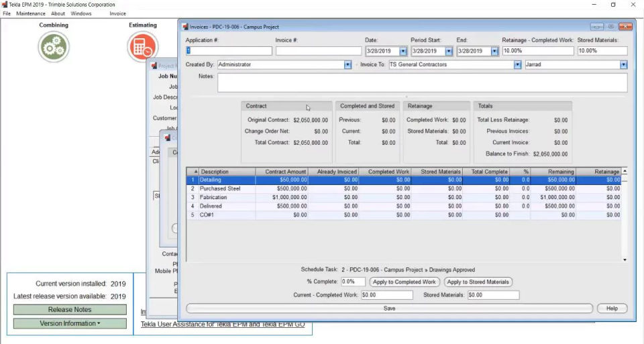This screenshot has width=644, height=344.
Task: Sort by Already Invoiced column header
Action: pyautogui.click(x=333, y=172)
